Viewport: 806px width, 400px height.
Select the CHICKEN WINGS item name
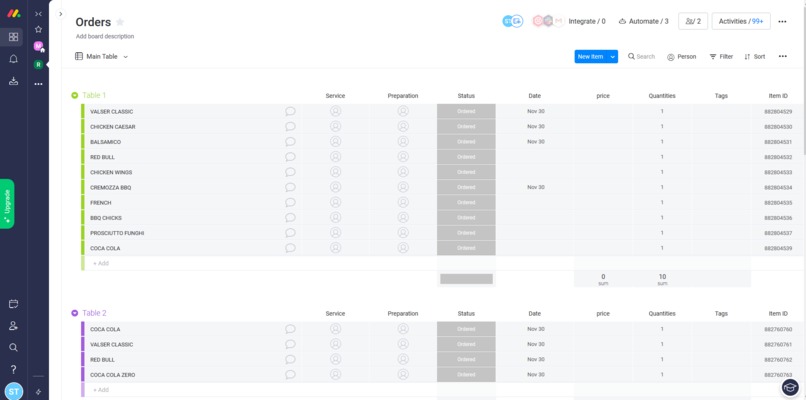tap(111, 172)
